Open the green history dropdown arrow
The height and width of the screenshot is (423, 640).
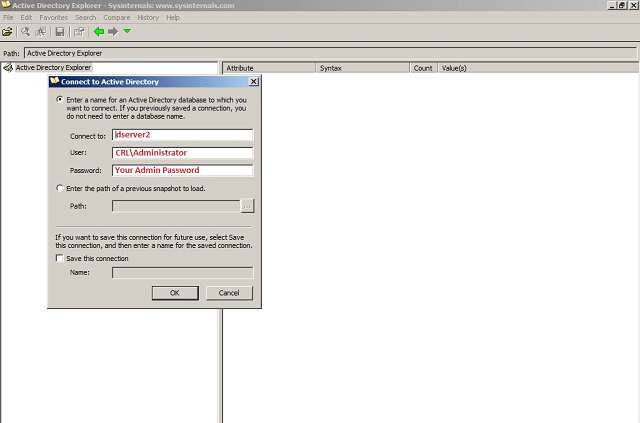point(127,31)
